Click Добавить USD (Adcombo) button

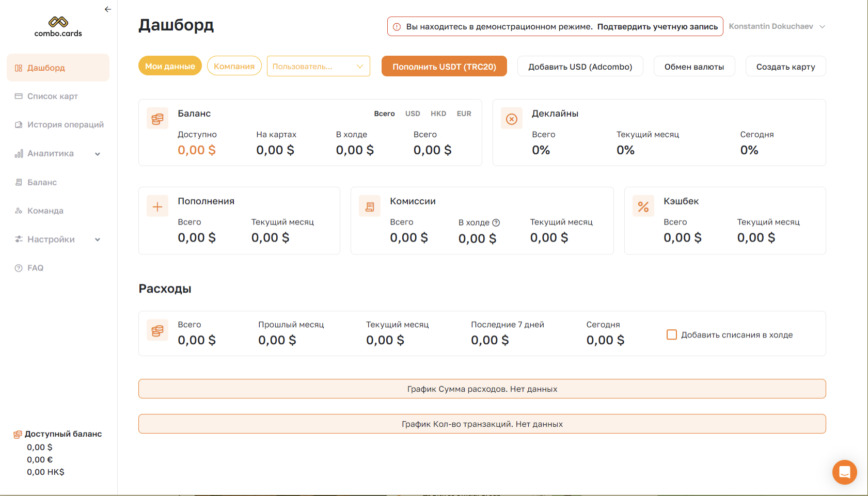coord(580,66)
